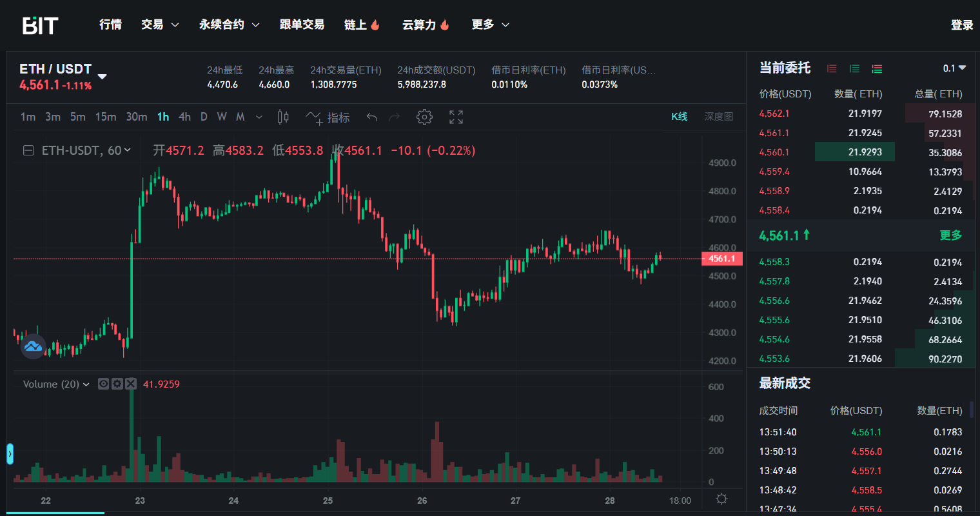Show only buy orders in order book

pos(854,68)
